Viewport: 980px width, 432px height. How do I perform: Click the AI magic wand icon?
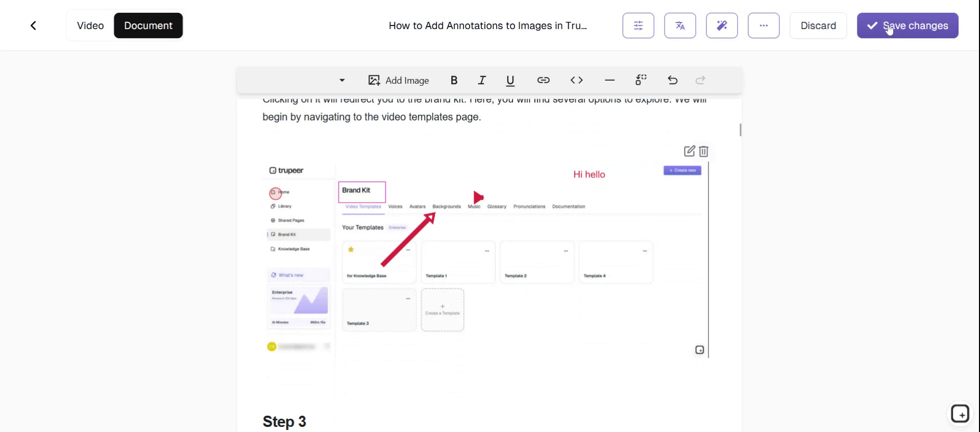click(x=722, y=26)
